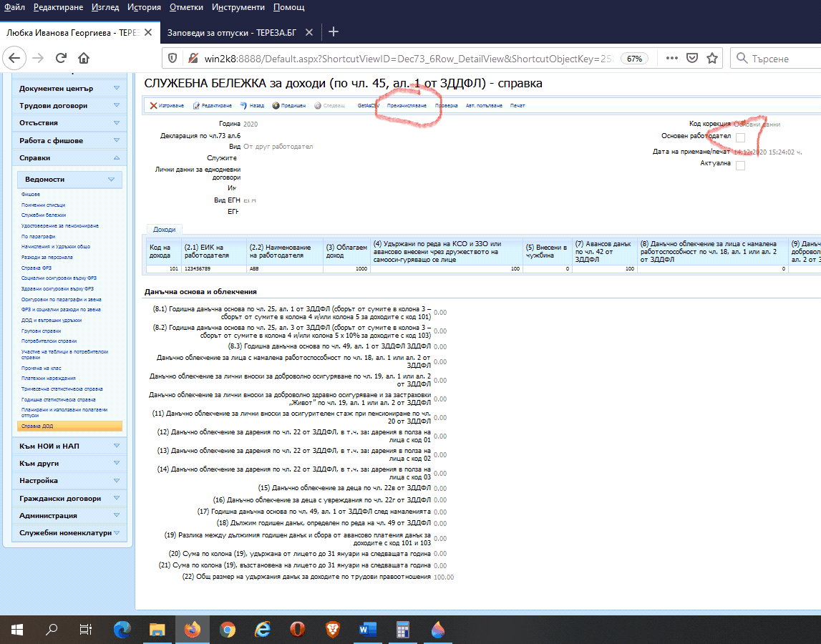Close the Любка Иванова Георгиева tab
Image resolution: width=821 pixels, height=644 pixels.
(x=148, y=32)
